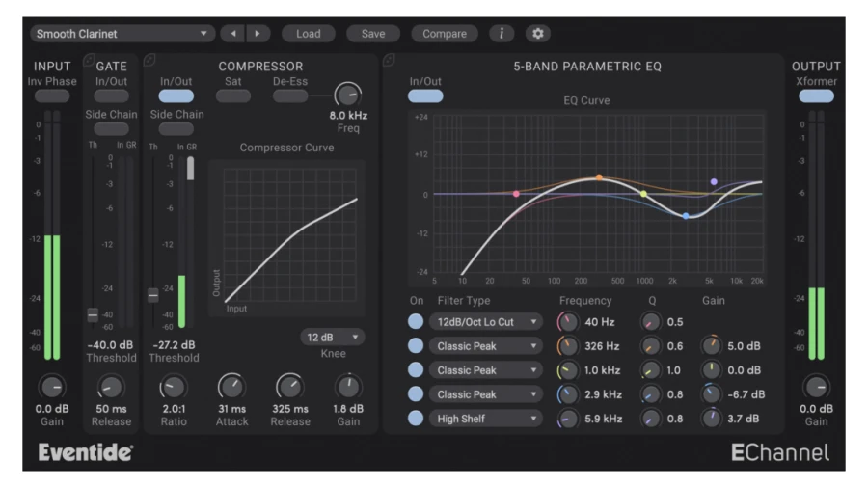Image resolution: width=868 pixels, height=488 pixels.
Task: Click the purple high shelf node on EQ curve
Action: click(x=714, y=181)
